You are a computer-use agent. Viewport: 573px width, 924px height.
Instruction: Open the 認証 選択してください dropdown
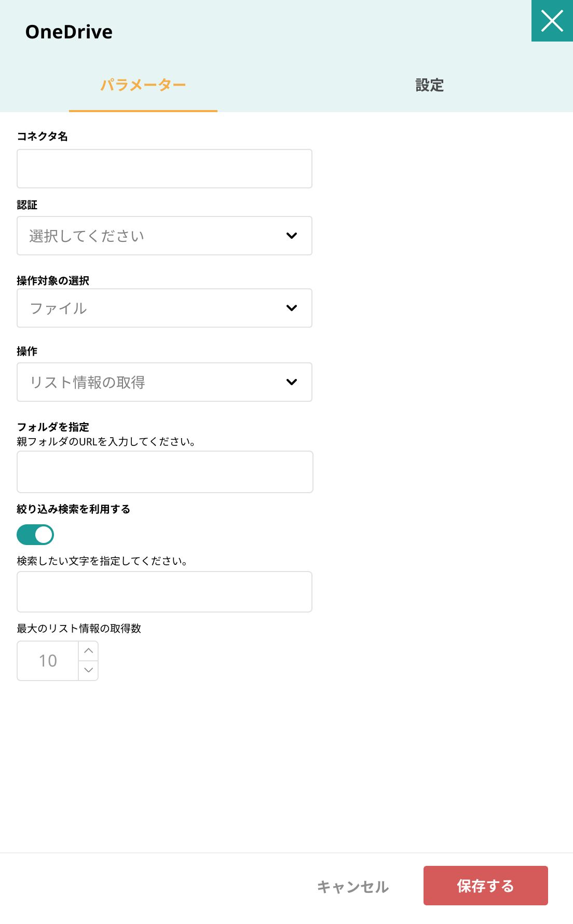point(165,236)
